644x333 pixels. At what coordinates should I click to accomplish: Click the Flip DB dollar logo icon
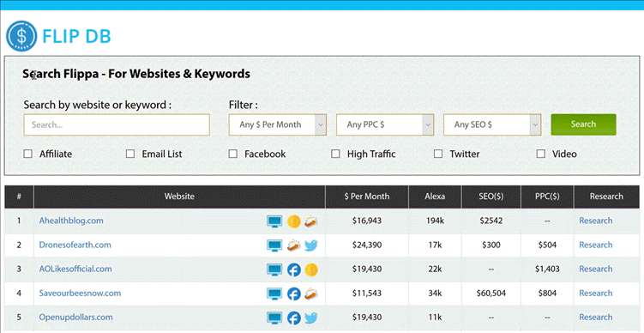click(x=21, y=36)
